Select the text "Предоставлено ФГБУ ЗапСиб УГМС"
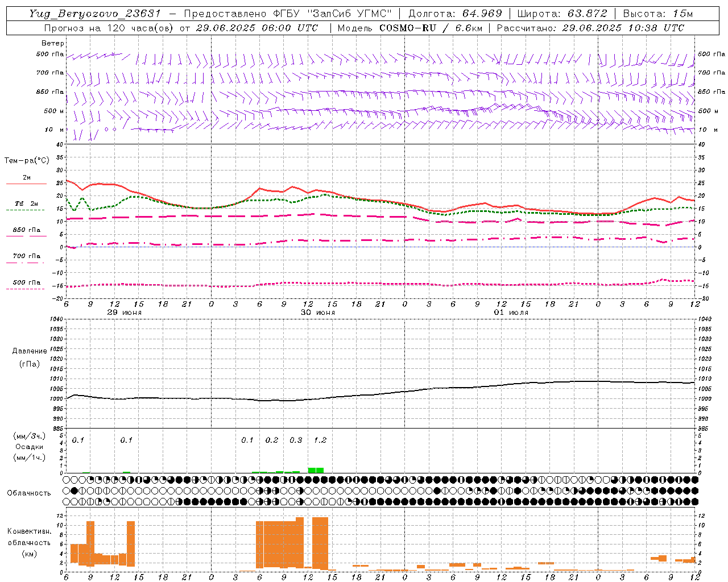The height and width of the screenshot is (582, 728). pos(288,14)
